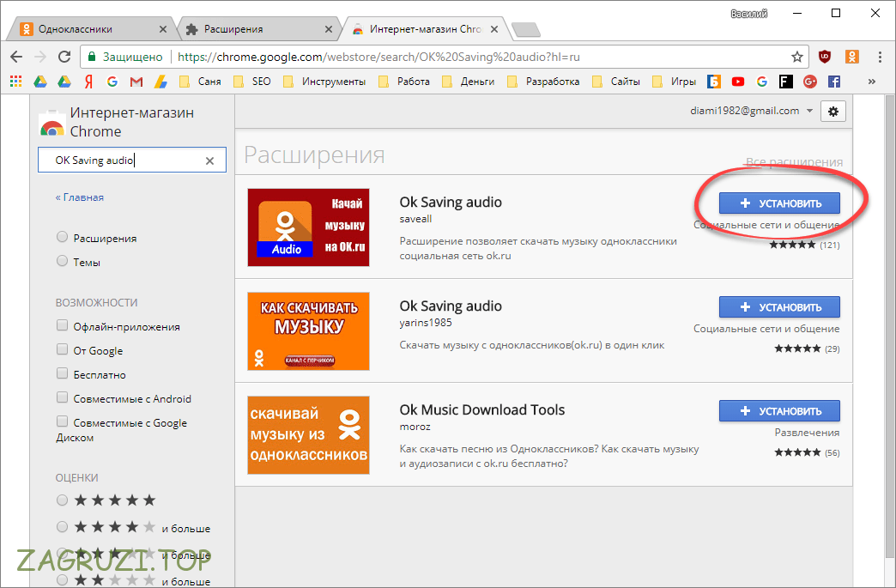Open the Chrome three-dot menu
This screenshot has width=896, height=588.
tap(880, 57)
